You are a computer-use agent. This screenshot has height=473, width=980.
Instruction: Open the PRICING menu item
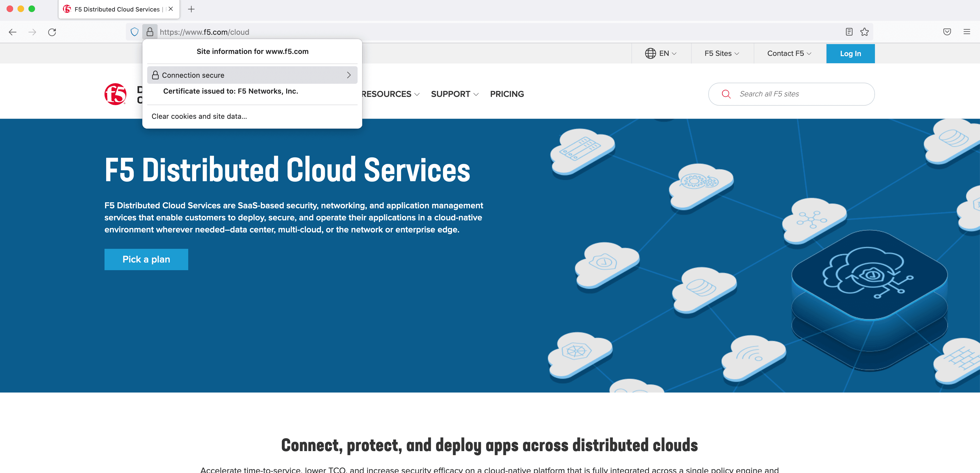pyautogui.click(x=507, y=94)
